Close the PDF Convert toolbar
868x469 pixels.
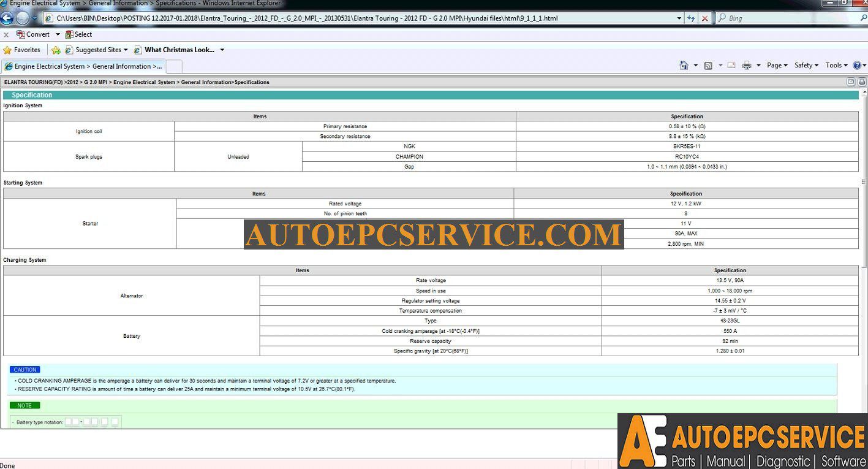[6, 35]
